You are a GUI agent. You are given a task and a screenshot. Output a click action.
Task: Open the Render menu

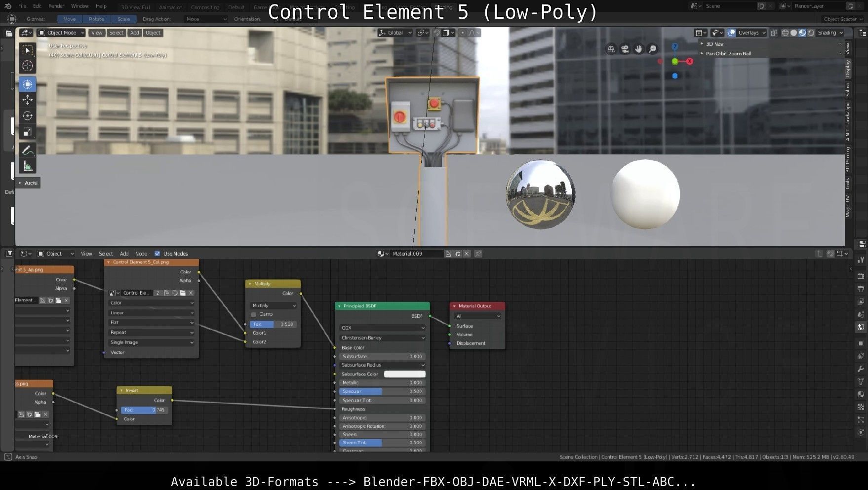pyautogui.click(x=56, y=6)
